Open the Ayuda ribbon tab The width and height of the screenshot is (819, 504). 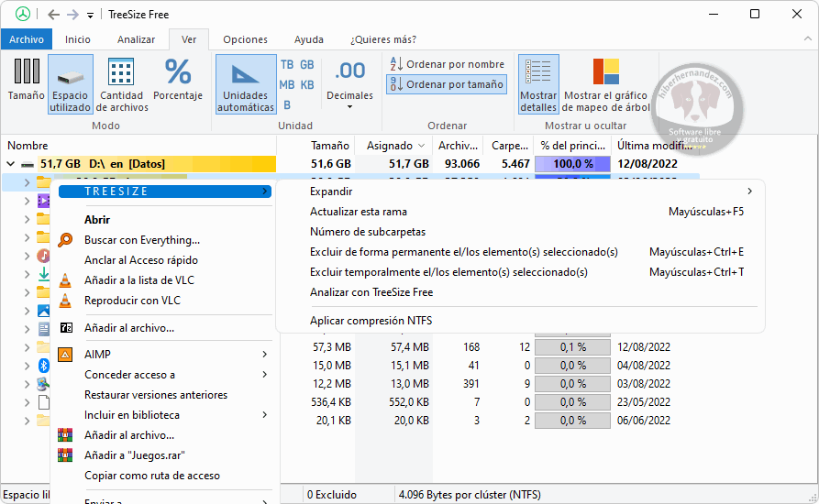click(309, 39)
